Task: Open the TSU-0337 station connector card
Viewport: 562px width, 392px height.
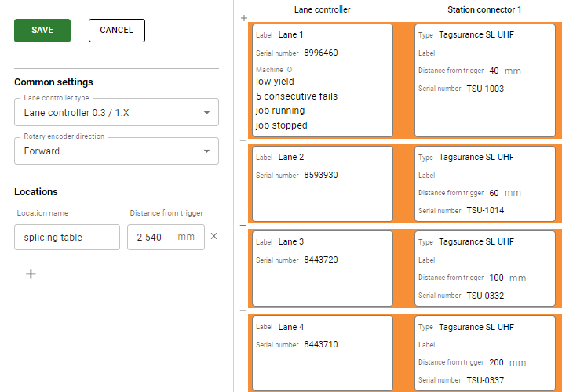Action: [485, 354]
